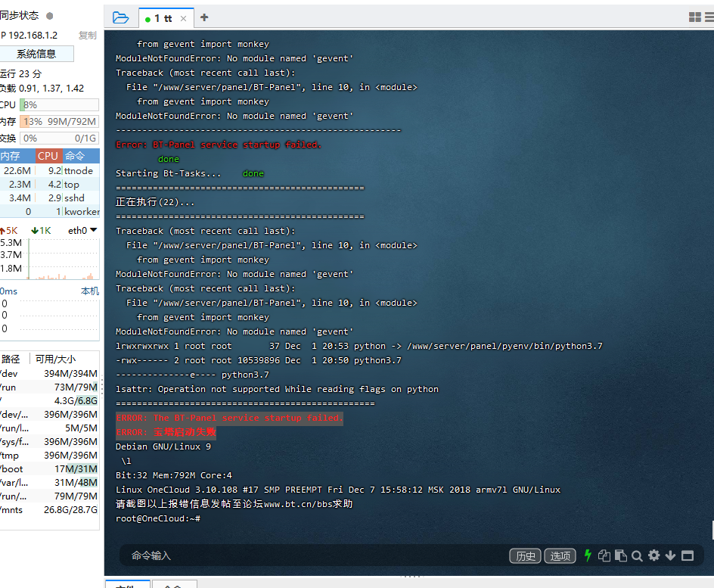This screenshot has height=588, width=714.
Task: Open the connection manager folder icon
Action: tap(121, 17)
